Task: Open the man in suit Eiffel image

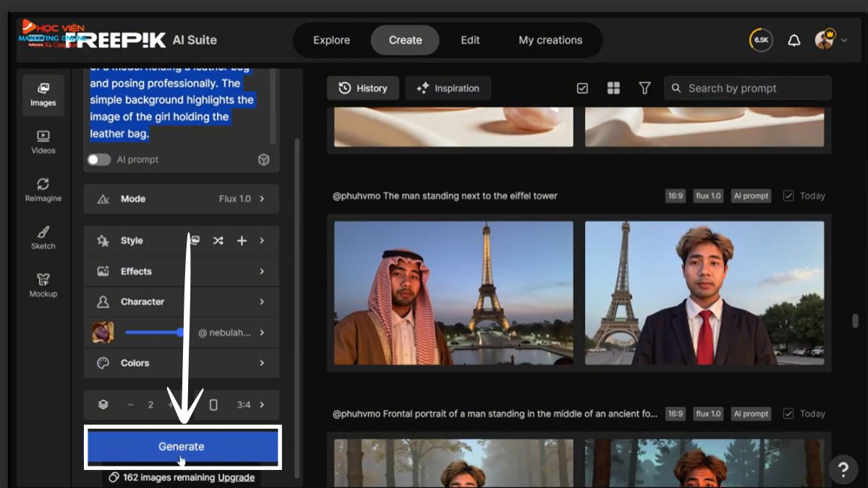Action: tap(705, 293)
